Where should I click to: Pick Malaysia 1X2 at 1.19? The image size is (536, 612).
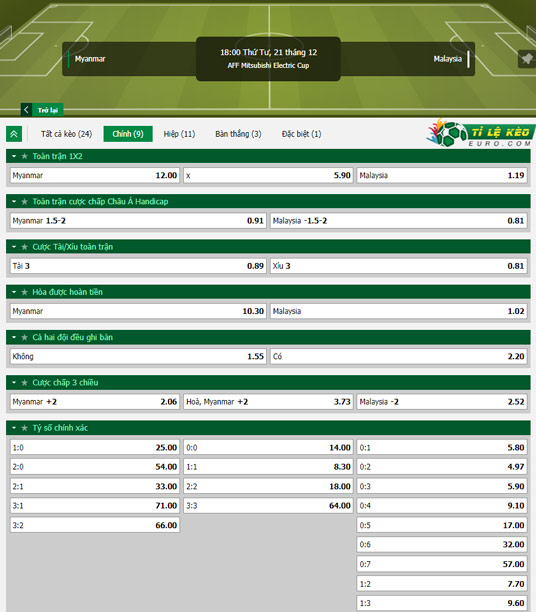tap(442, 175)
